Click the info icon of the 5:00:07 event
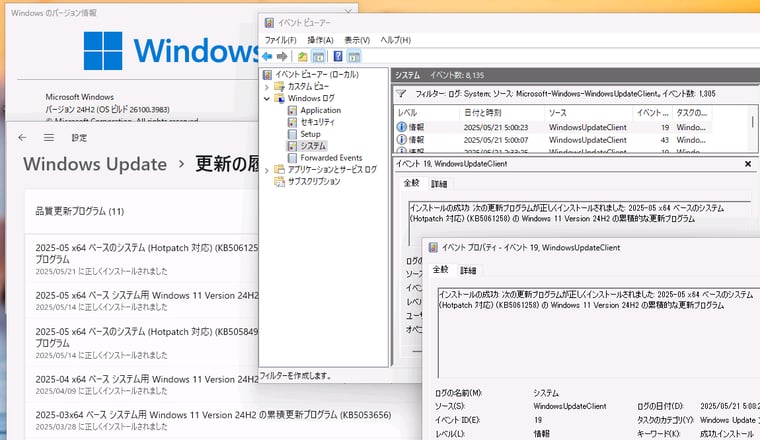 pyautogui.click(x=401, y=140)
